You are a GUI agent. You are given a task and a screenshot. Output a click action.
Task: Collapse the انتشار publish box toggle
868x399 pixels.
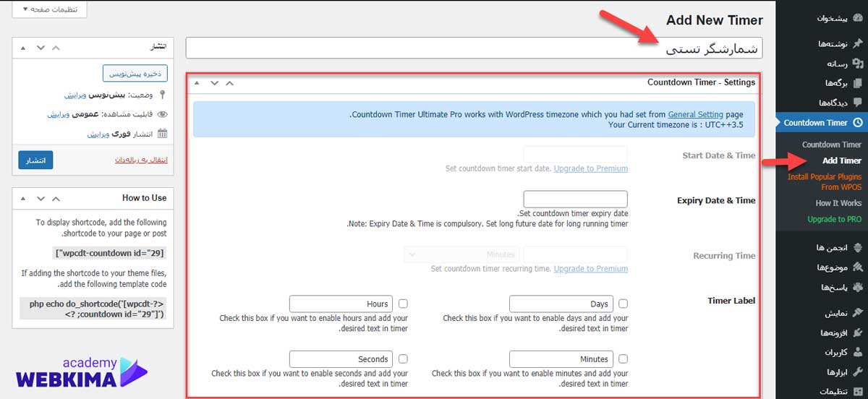point(22,47)
